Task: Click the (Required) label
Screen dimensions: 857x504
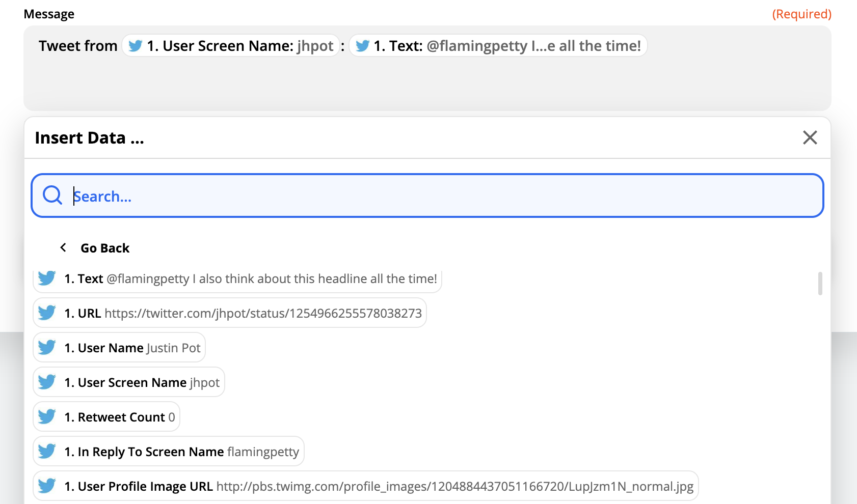Action: click(802, 14)
